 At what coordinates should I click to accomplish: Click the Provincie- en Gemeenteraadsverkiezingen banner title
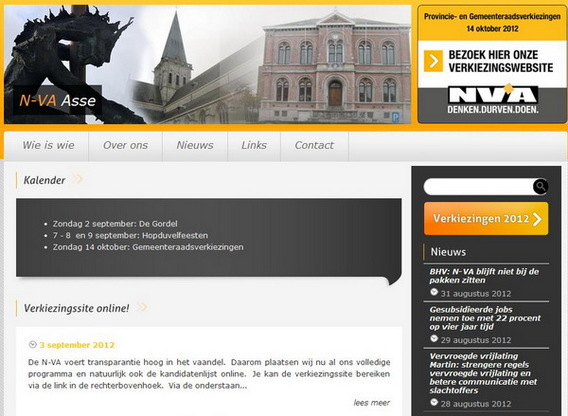(x=492, y=16)
